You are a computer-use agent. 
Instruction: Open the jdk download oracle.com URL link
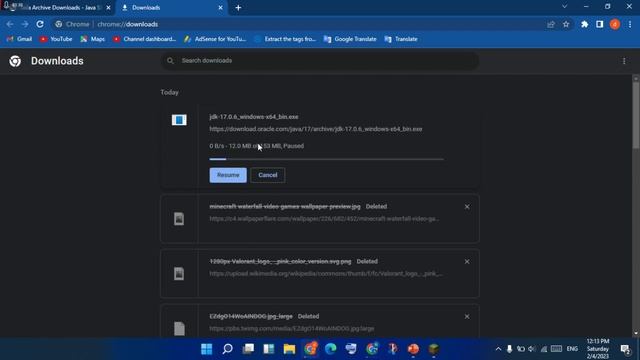(x=316, y=129)
